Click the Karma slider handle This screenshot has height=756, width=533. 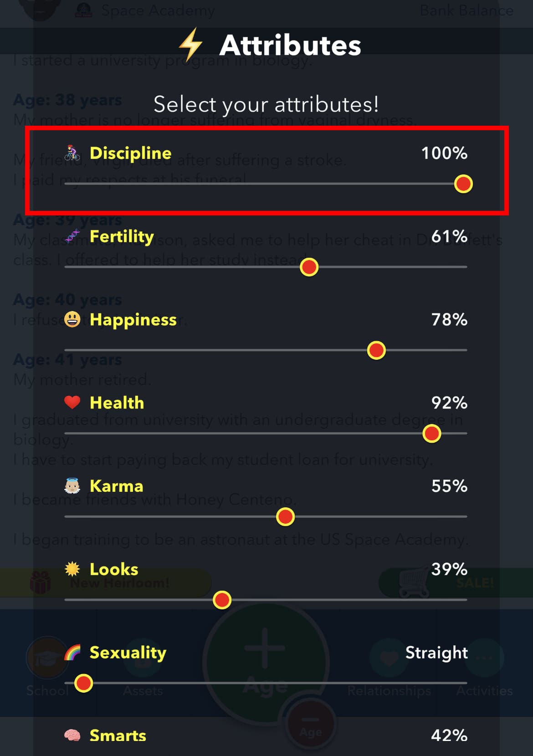click(x=285, y=517)
